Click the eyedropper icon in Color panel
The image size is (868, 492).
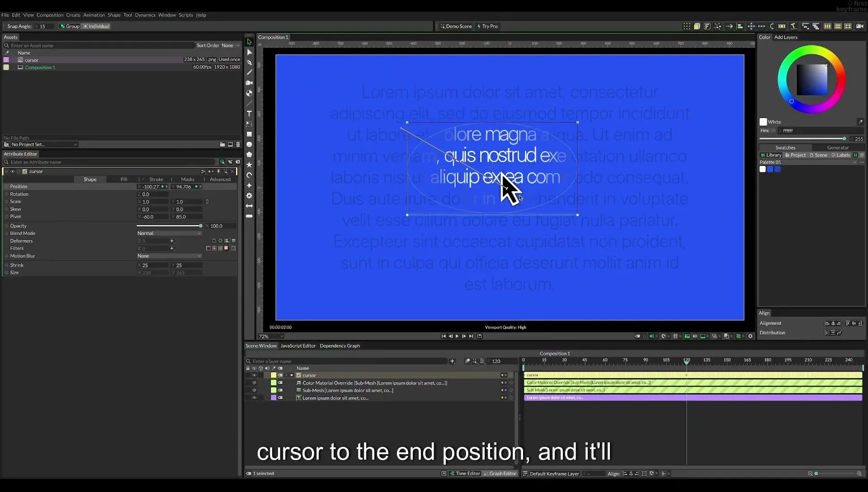tap(860, 122)
